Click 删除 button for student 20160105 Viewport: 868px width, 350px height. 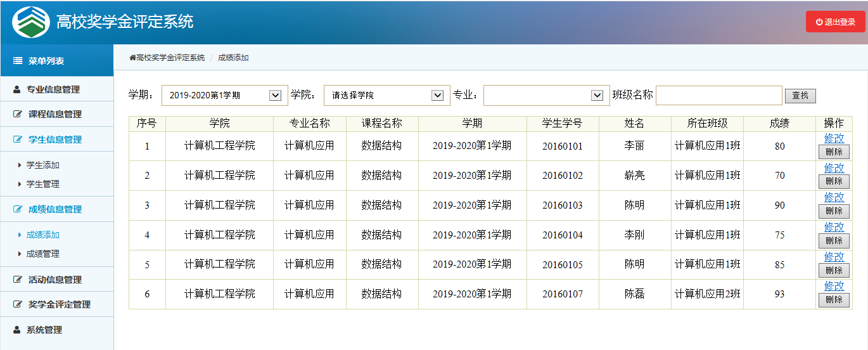tap(834, 270)
